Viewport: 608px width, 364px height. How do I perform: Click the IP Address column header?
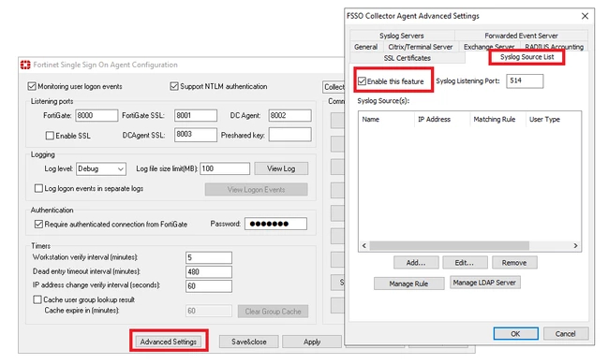[442, 119]
